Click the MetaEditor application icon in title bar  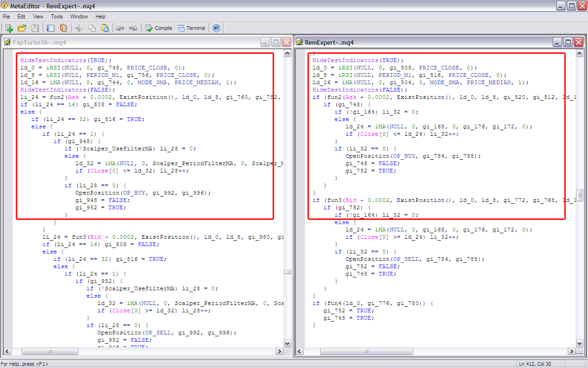point(5,6)
